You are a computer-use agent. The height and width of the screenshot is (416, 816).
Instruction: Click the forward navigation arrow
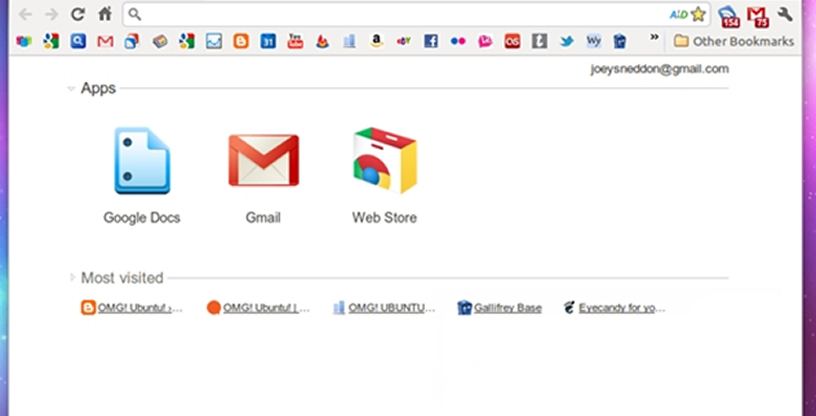coord(52,14)
